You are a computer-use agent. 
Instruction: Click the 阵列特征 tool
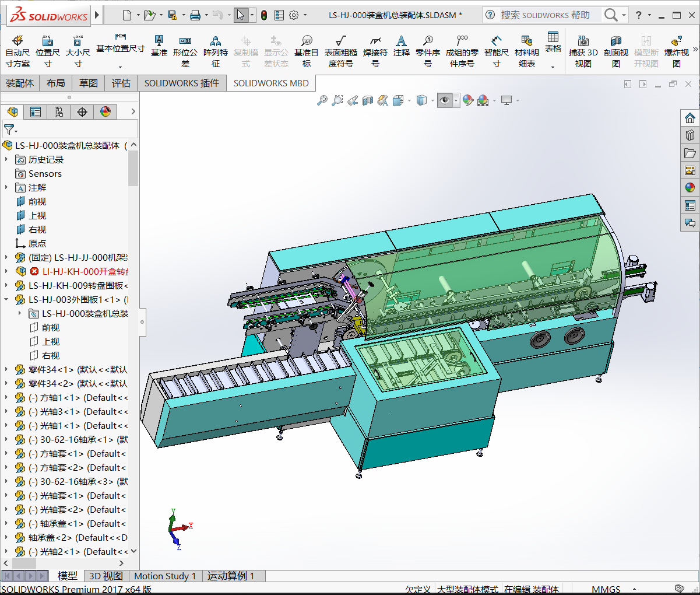pyautogui.click(x=216, y=51)
